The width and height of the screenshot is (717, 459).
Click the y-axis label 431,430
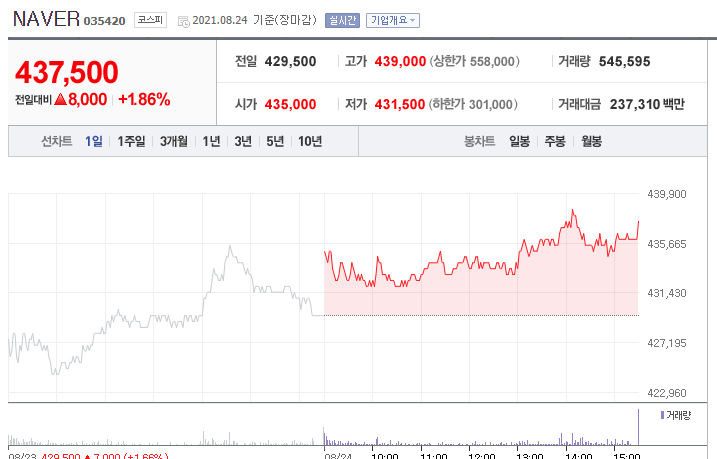(667, 293)
